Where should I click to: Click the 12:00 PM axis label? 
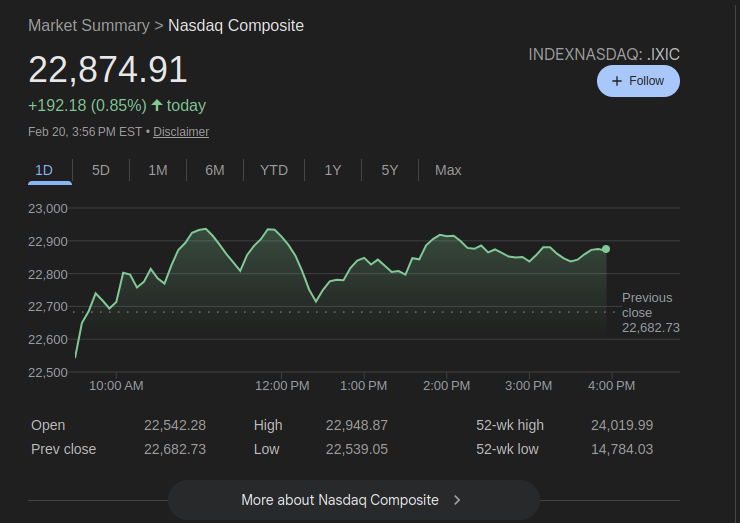pyautogui.click(x=282, y=386)
